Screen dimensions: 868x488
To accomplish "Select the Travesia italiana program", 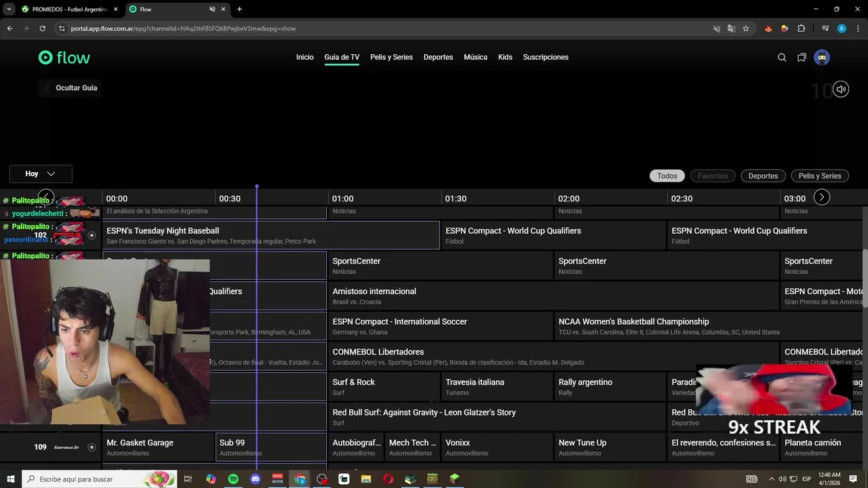I will (x=497, y=387).
